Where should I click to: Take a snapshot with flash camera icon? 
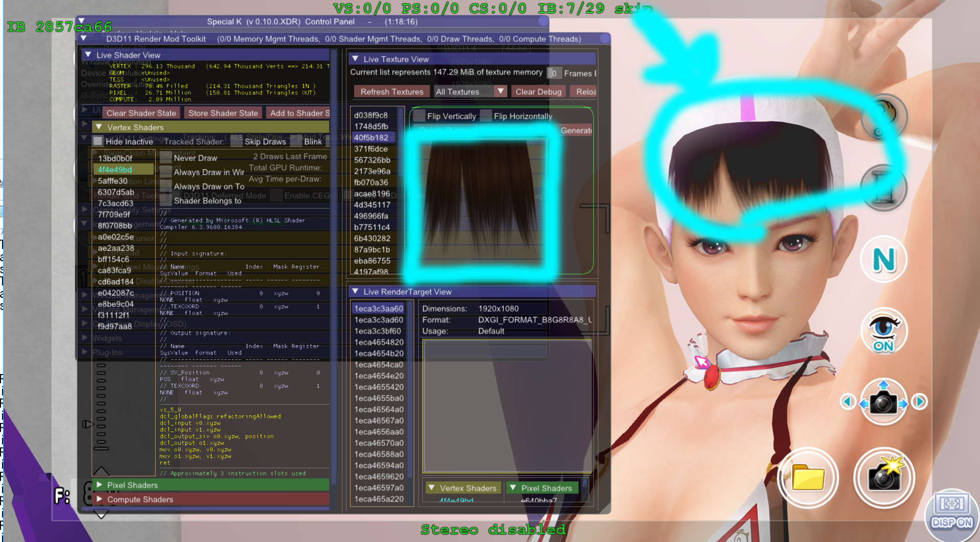(x=884, y=478)
